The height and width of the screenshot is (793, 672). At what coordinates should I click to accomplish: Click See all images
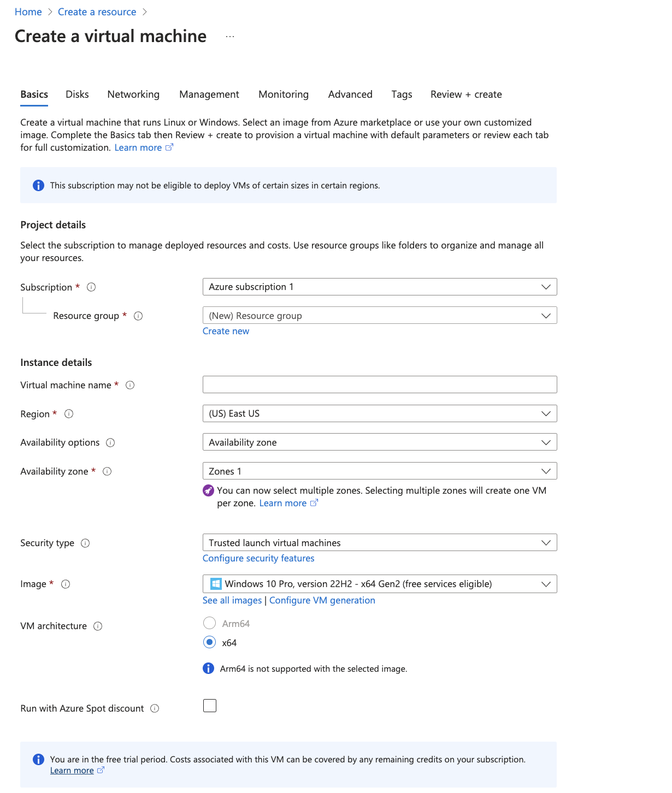click(232, 600)
